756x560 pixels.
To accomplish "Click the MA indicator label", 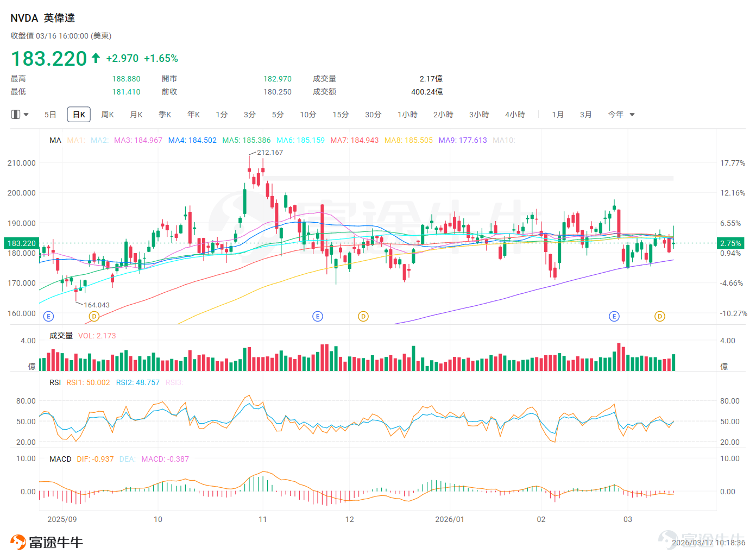I will [55, 140].
